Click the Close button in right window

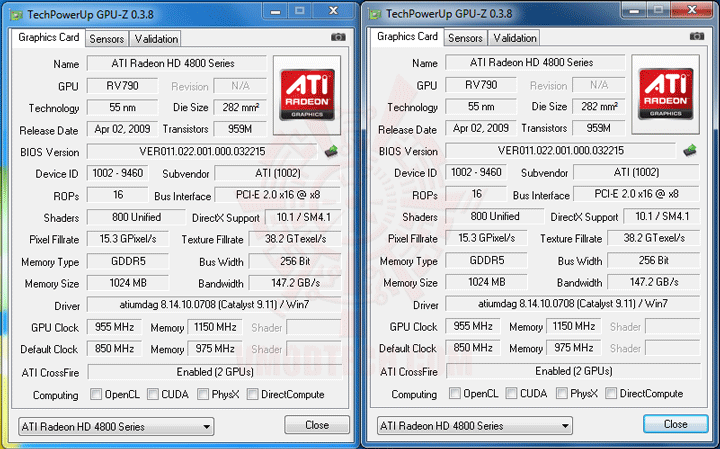point(675,424)
